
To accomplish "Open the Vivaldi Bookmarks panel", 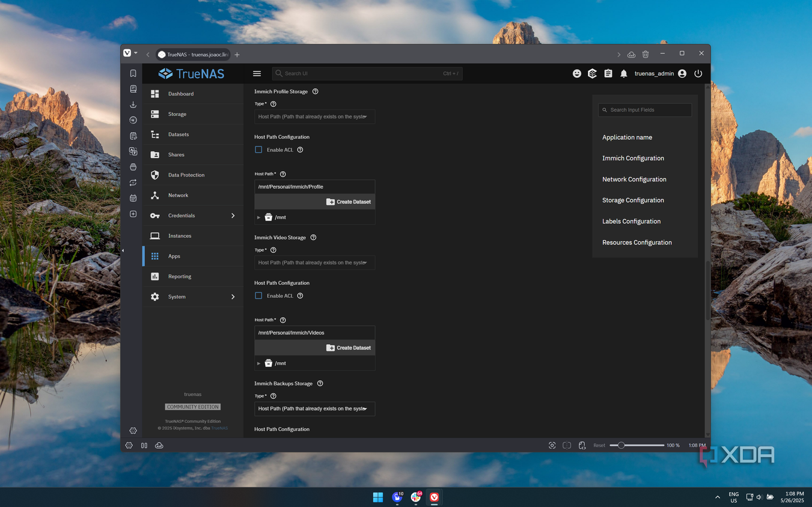I will [133, 73].
